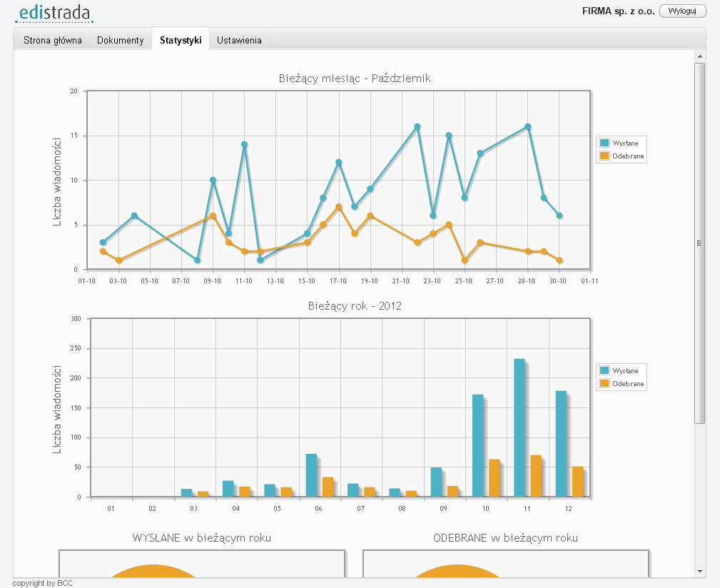This screenshot has height=588, width=720.
Task: Click the 'WYSŁANE w bieżącym roku' heading
Action: tap(201, 538)
